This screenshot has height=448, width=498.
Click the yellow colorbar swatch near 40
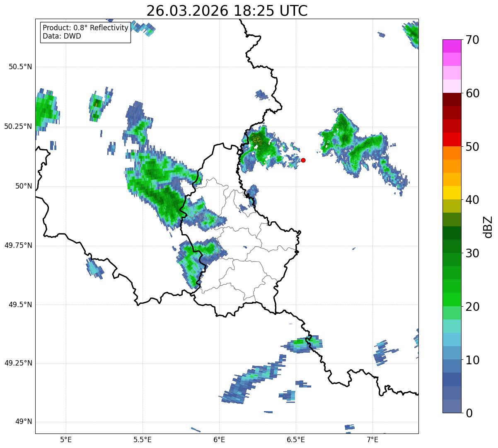pyautogui.click(x=452, y=193)
